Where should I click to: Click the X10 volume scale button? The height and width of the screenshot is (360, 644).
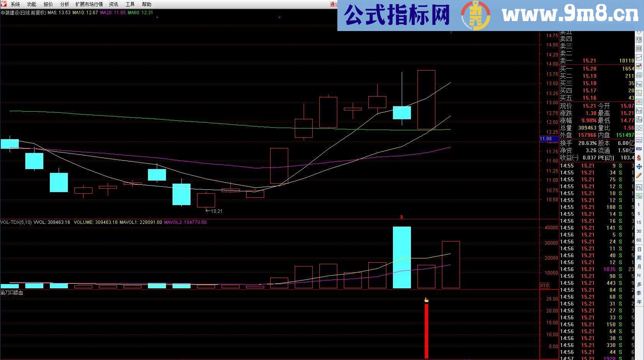pos(544,286)
